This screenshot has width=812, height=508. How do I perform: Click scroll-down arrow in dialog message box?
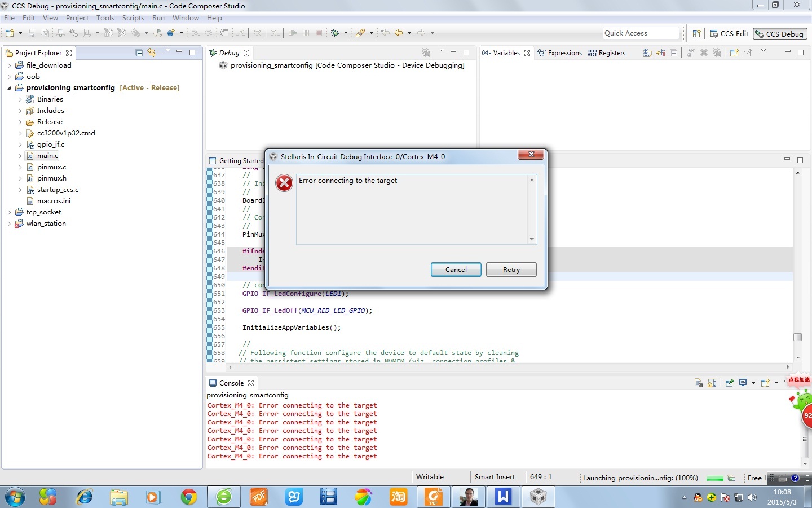[x=531, y=239]
